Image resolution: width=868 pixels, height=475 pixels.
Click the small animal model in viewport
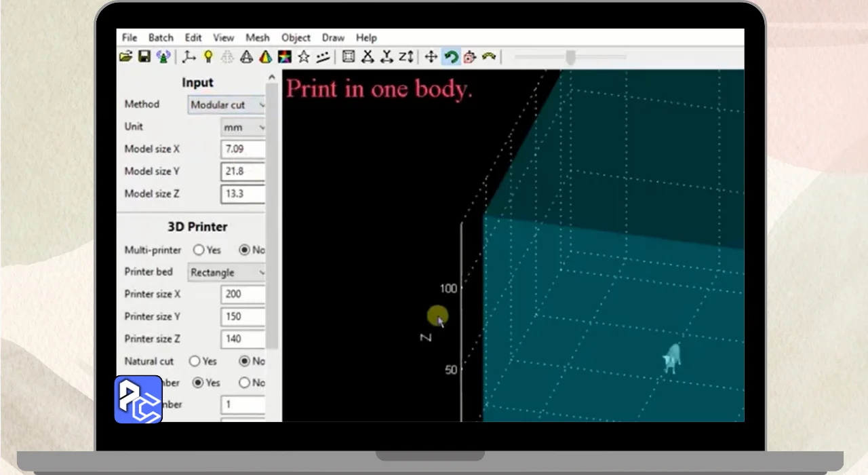pos(672,358)
